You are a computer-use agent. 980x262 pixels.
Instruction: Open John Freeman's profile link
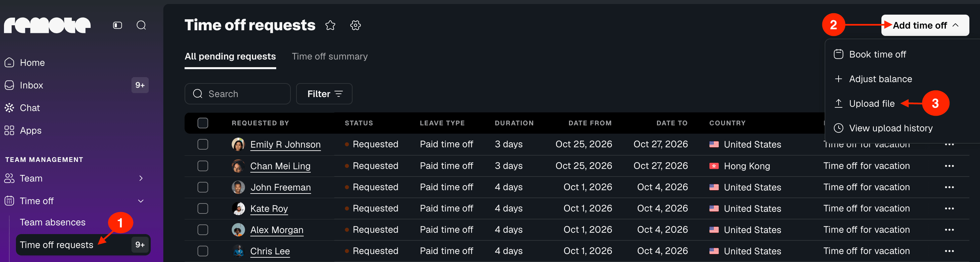pos(281,187)
